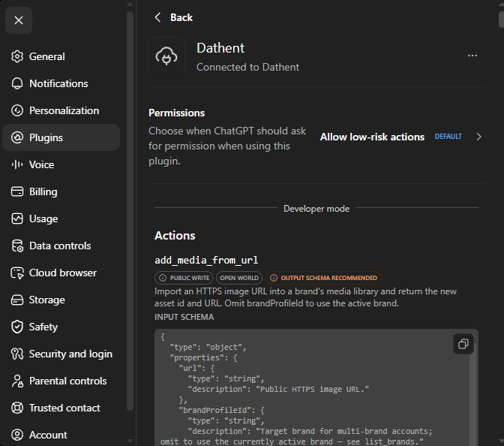This screenshot has height=446, width=504.
Task: Click the Personalization icon
Action: (x=17, y=110)
